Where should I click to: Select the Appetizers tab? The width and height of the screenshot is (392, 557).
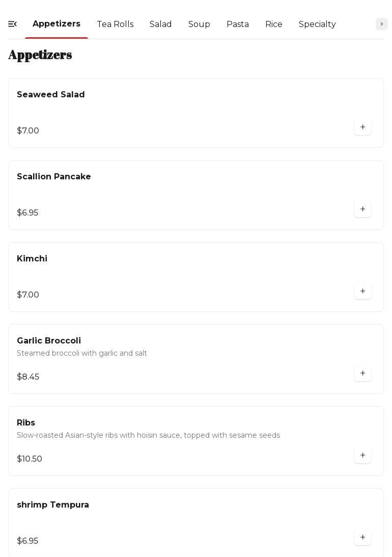(x=57, y=24)
